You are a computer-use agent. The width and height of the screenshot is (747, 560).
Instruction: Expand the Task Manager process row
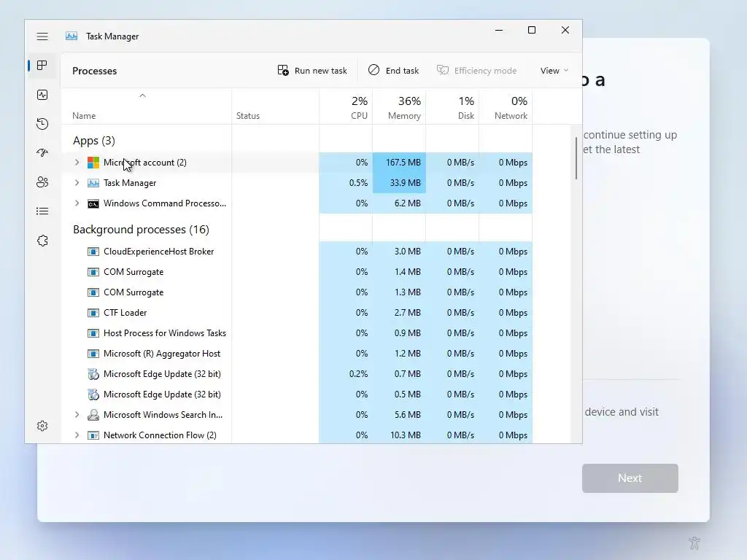pos(77,183)
